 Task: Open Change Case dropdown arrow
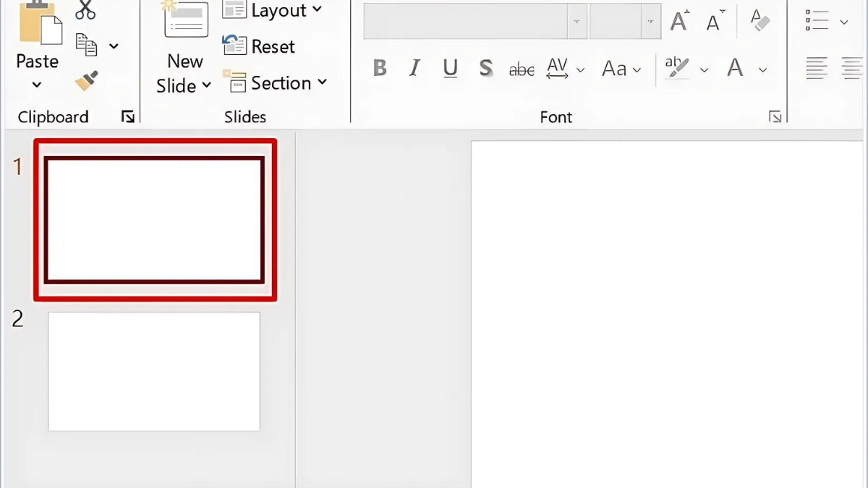tap(637, 70)
